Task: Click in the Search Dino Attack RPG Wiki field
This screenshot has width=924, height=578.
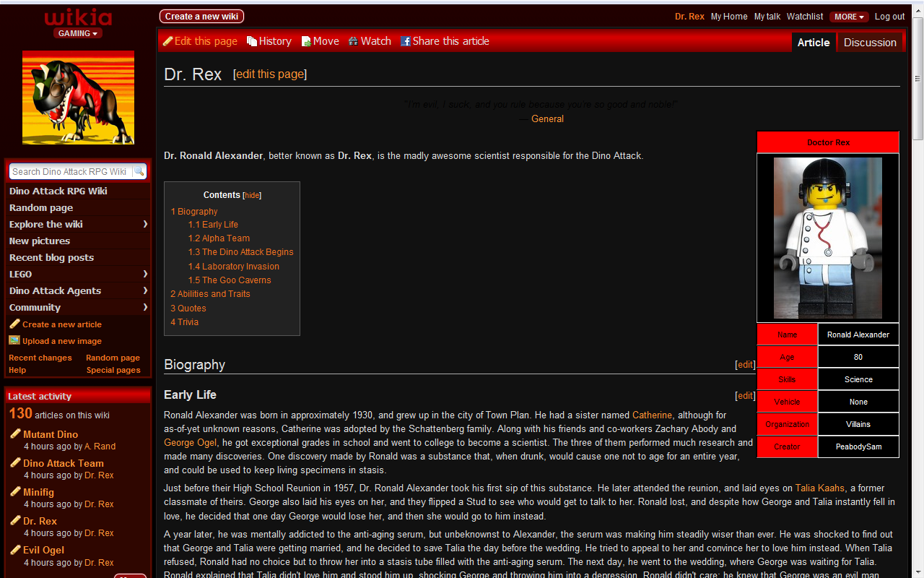Action: click(70, 171)
